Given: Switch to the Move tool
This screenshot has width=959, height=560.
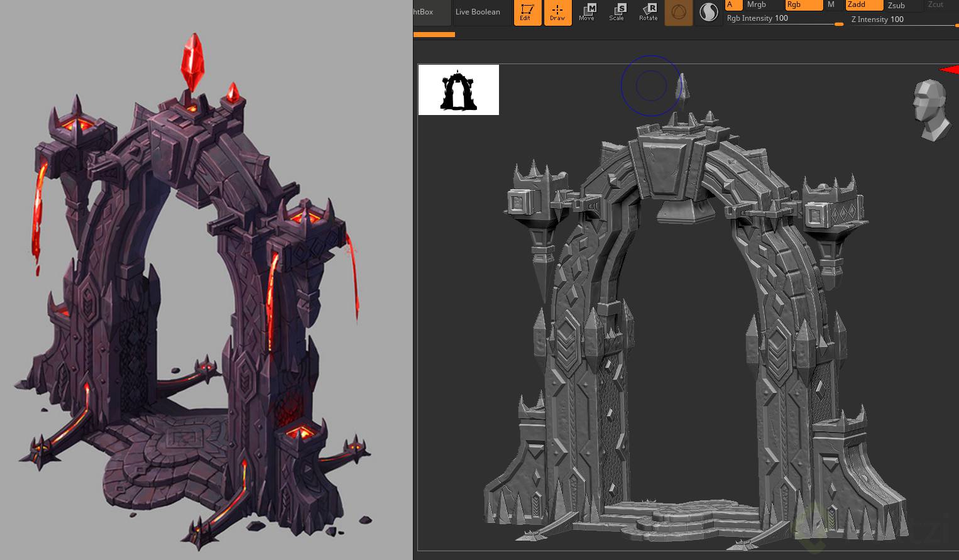Looking at the screenshot, I should coord(587,13).
